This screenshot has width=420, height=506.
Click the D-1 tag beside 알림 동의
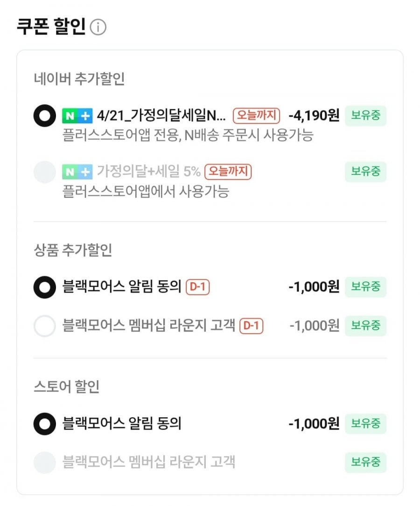pos(198,287)
